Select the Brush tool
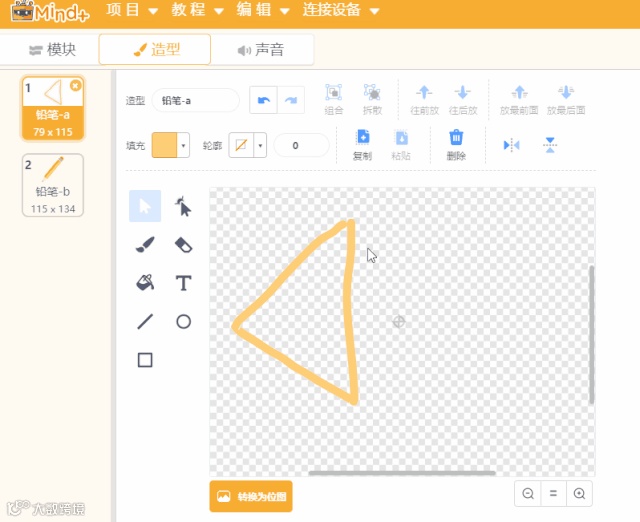This screenshot has width=640, height=522. pos(145,244)
